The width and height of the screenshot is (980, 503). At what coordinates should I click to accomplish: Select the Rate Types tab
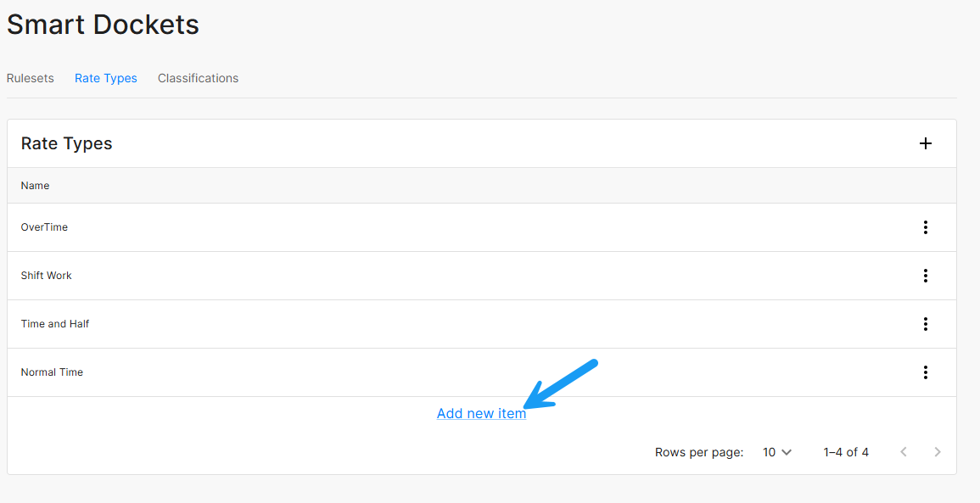click(x=106, y=78)
